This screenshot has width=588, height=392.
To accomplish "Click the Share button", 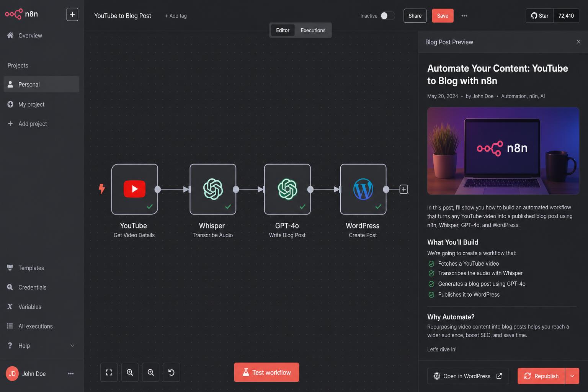I will click(x=415, y=16).
